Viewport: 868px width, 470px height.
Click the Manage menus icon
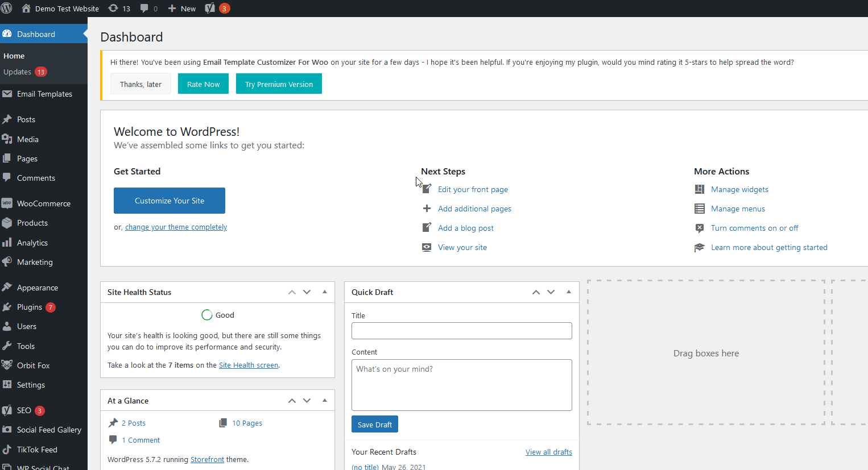(x=700, y=209)
